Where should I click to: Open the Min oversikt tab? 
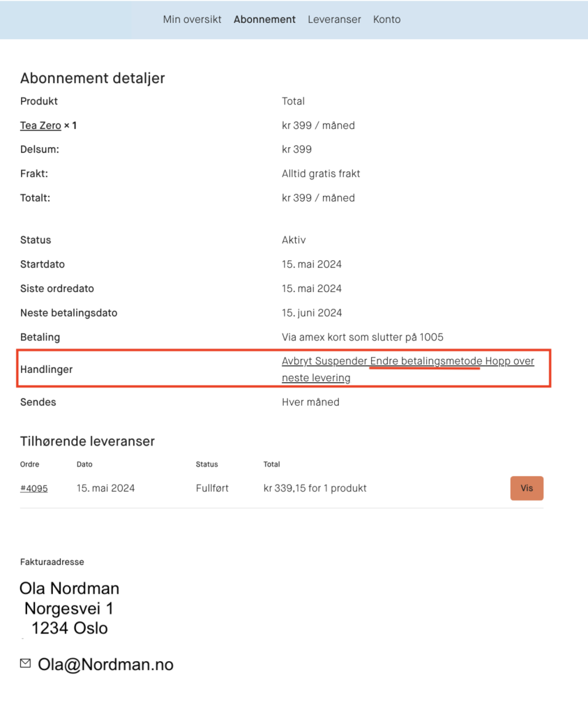192,20
